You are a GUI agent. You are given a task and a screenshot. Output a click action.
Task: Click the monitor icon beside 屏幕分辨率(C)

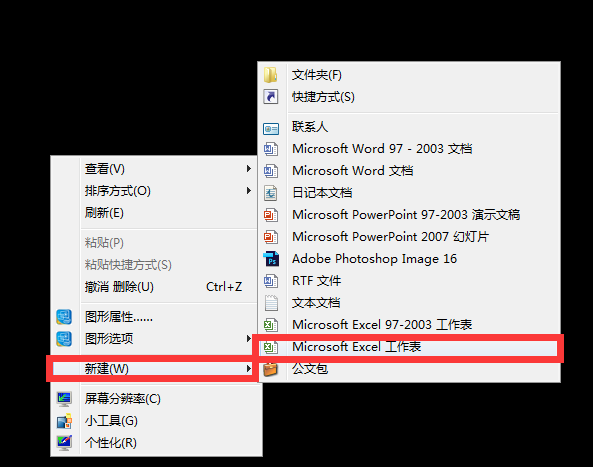coord(64,399)
